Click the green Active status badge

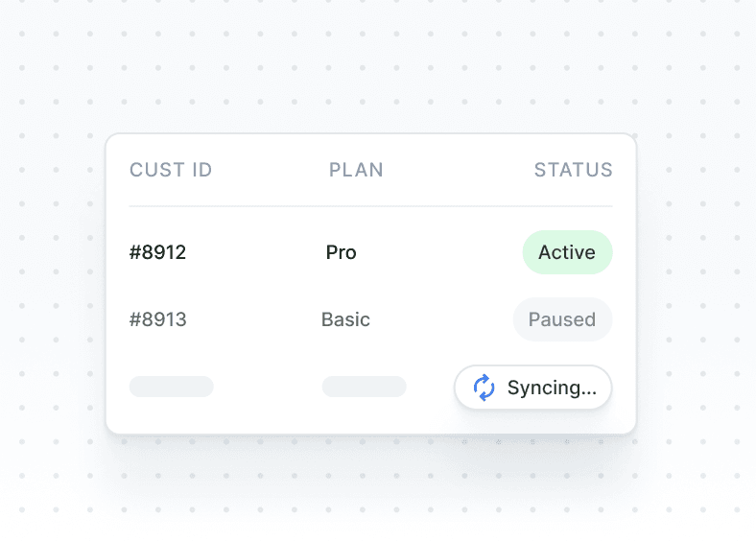coord(567,253)
